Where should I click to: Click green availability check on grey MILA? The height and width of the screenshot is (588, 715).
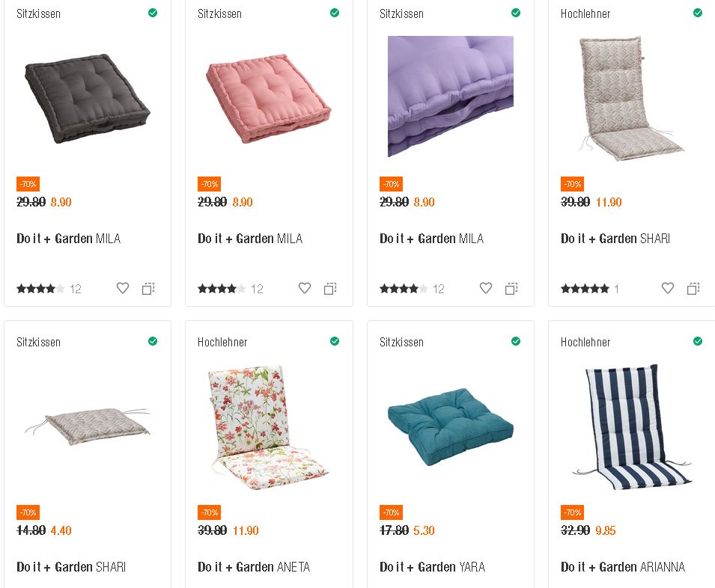[x=153, y=13]
